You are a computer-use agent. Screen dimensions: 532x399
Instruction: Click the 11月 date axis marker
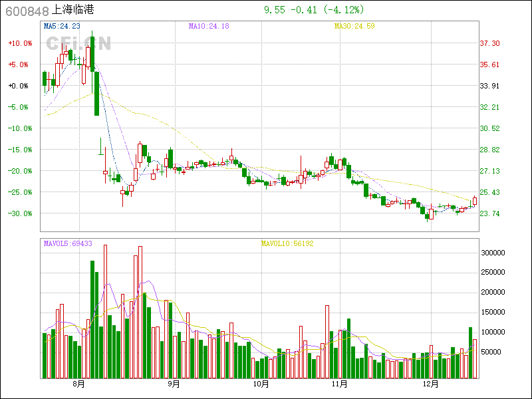(340, 384)
